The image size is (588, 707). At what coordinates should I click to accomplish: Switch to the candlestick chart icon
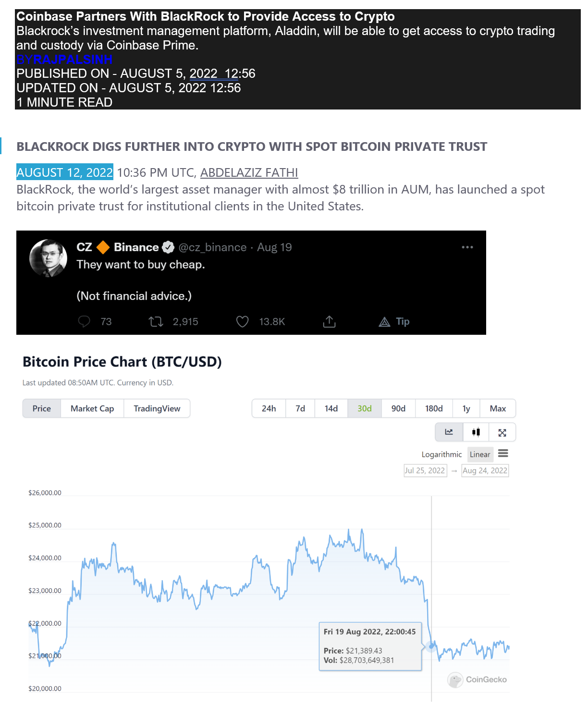coord(476,432)
